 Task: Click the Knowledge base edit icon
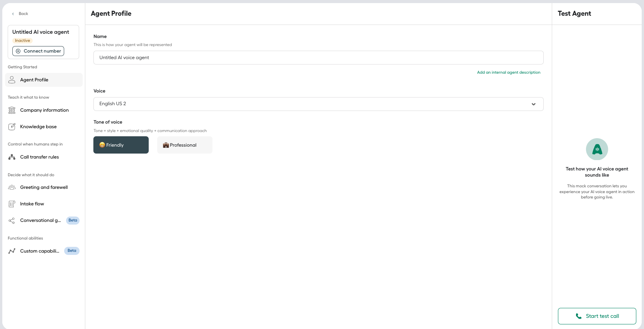[x=12, y=127]
